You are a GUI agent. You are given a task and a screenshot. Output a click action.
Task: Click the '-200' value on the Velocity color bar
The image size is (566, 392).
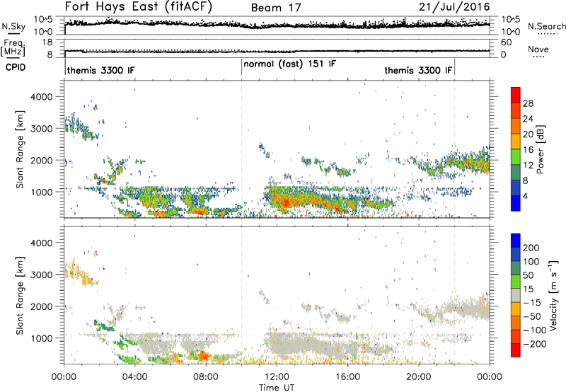(535, 345)
